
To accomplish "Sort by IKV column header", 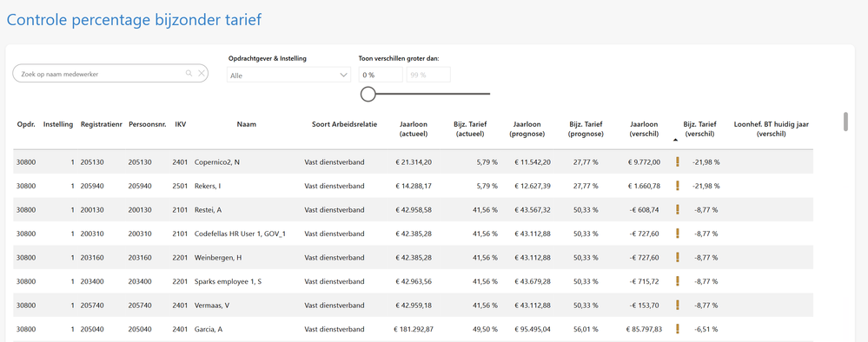I will pos(181,124).
